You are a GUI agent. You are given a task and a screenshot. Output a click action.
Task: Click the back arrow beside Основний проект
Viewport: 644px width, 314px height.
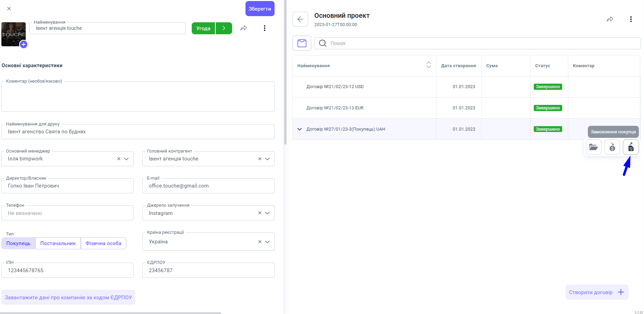click(x=300, y=19)
